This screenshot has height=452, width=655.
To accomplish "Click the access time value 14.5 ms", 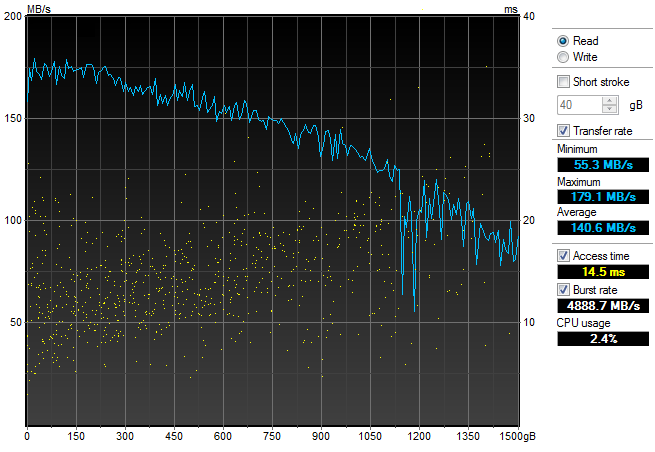I will pos(603,272).
